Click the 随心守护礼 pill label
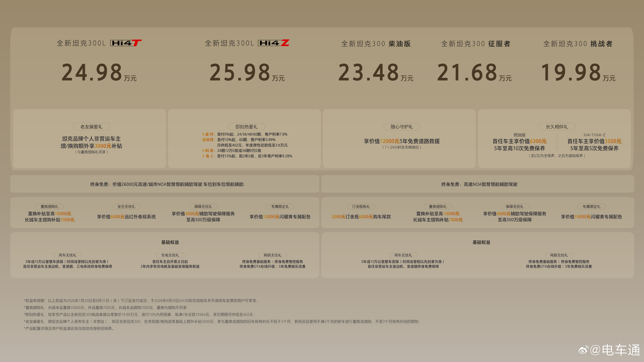This screenshot has width=644, height=362. pyautogui.click(x=402, y=127)
